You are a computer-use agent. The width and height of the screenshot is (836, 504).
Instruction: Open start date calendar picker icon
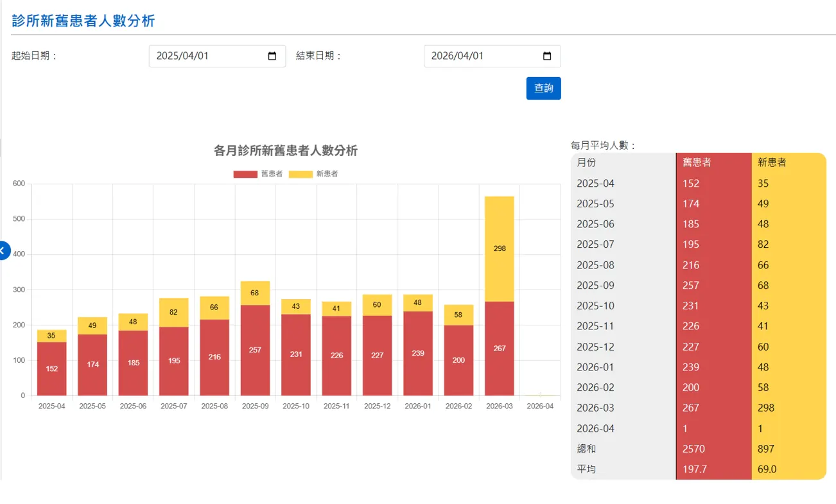[x=272, y=56]
